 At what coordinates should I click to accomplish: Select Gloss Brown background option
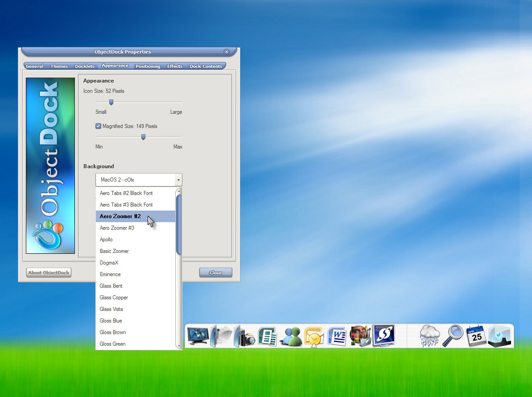pos(136,332)
